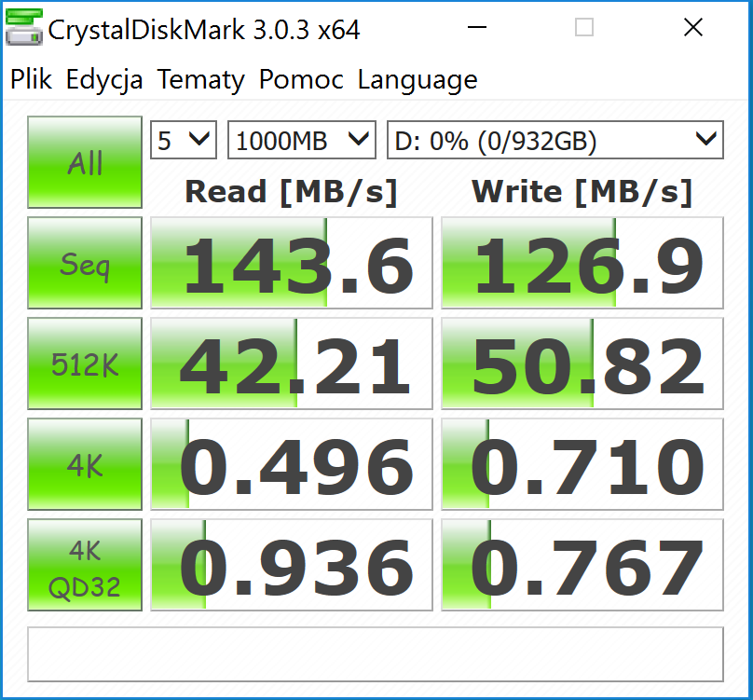Click the empty comment field at bottom
Viewport: 753px width, 700px height.
click(x=376, y=654)
